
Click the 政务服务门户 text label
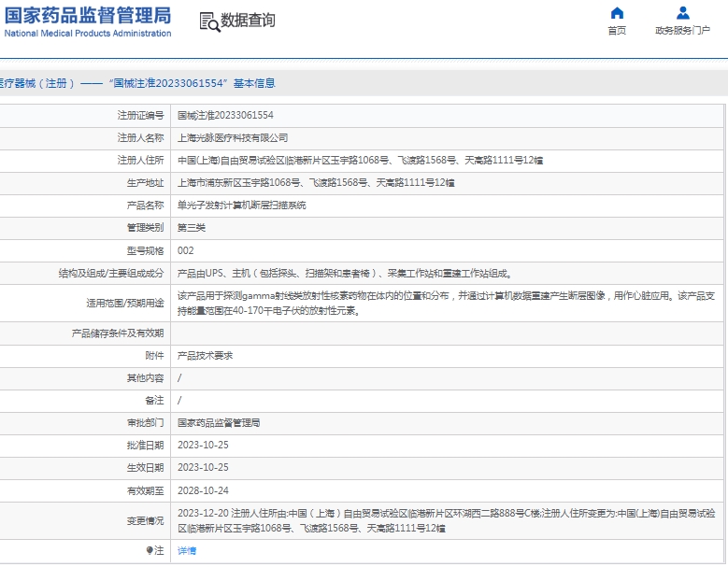[x=682, y=31]
